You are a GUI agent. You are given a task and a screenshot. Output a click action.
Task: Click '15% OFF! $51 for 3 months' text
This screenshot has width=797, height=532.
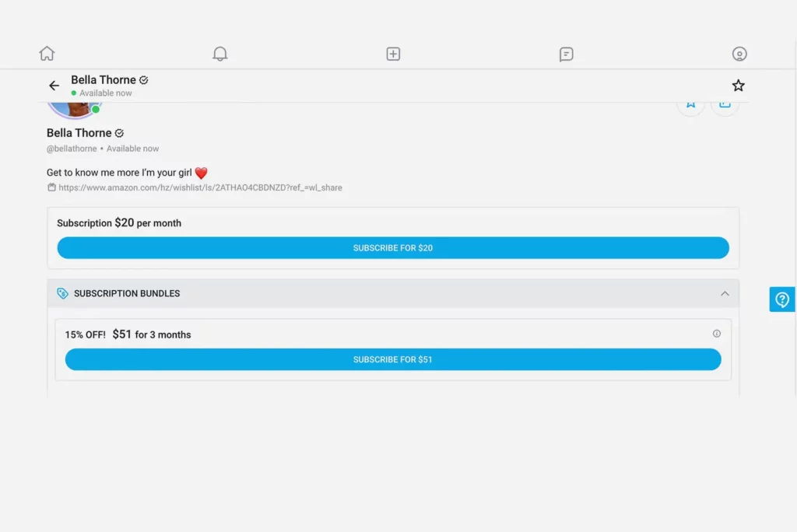[128, 334]
